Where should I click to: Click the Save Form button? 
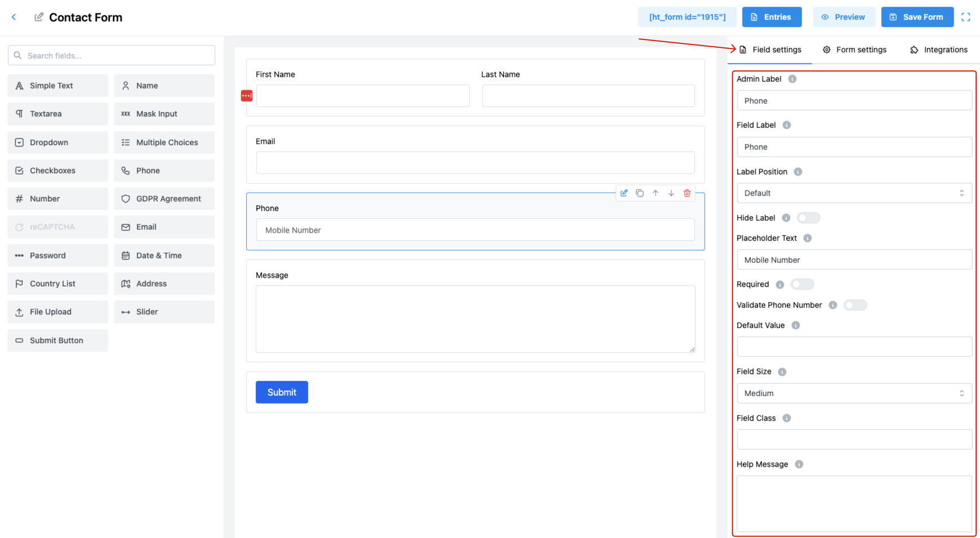tap(917, 17)
